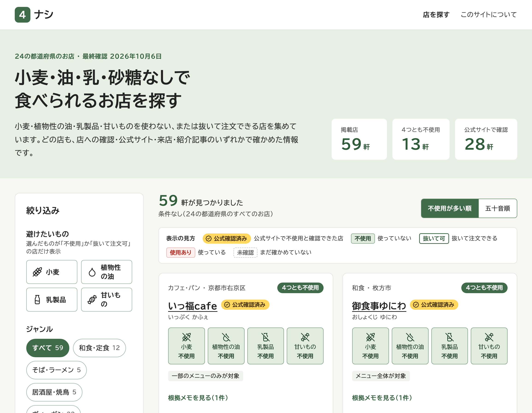This screenshot has width=532, height=413.
Task: Click the green 4 logo icon
Action: [x=22, y=15]
